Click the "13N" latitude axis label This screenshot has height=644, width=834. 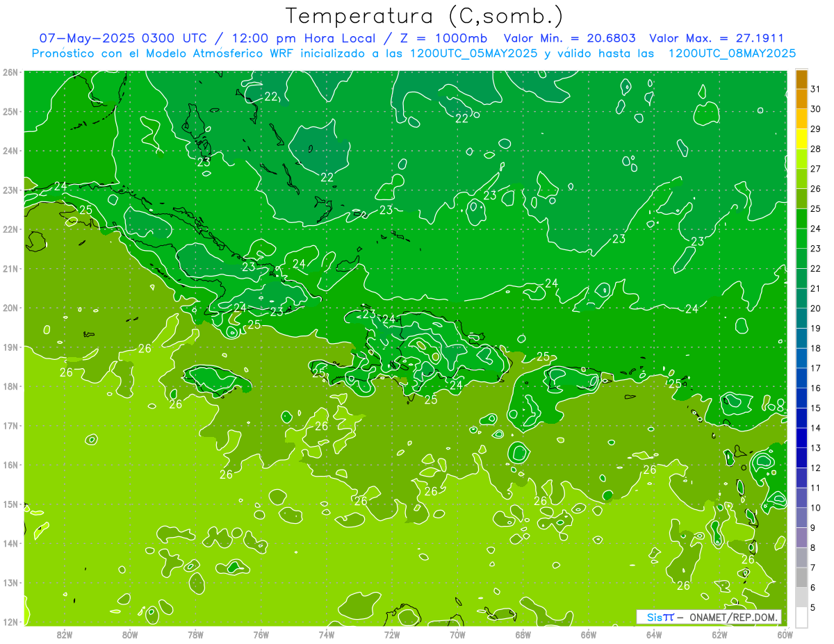click(10, 583)
